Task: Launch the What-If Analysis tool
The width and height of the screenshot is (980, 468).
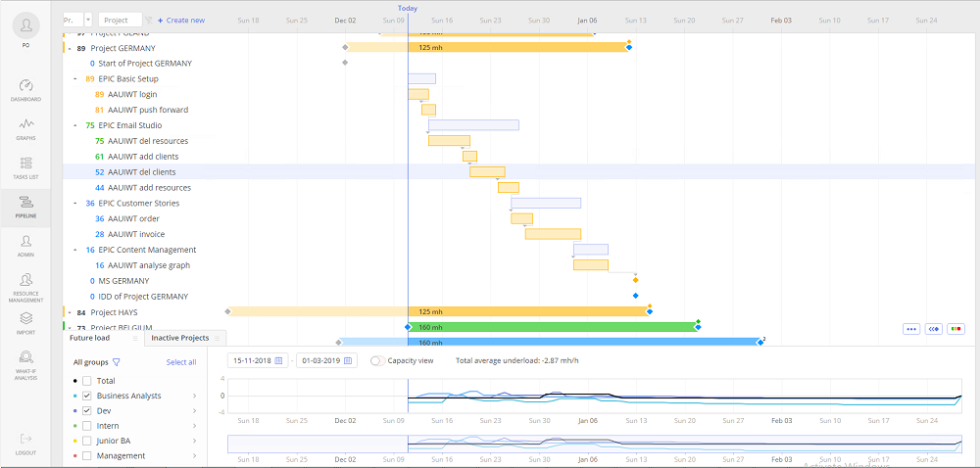Action: click(x=25, y=365)
